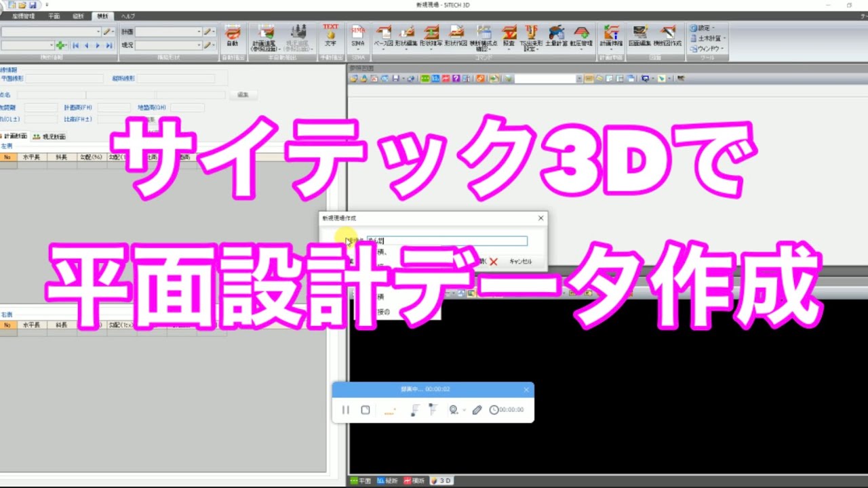Click the 照査 check ribbon icon

point(509,37)
